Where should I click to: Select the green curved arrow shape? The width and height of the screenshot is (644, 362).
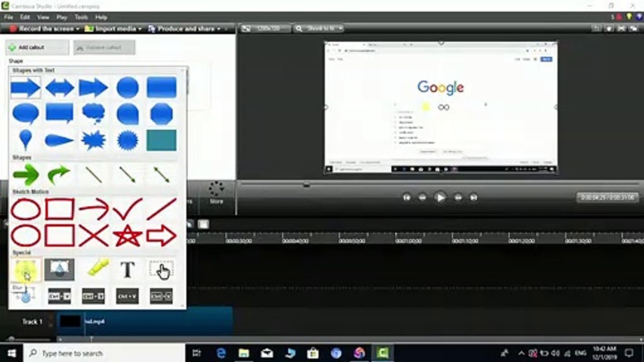click(59, 175)
